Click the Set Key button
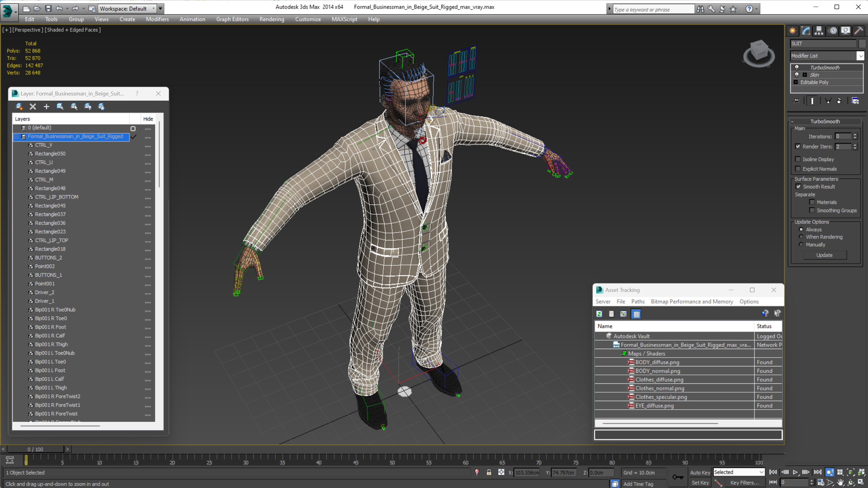This screenshot has height=488, width=868. tap(700, 483)
